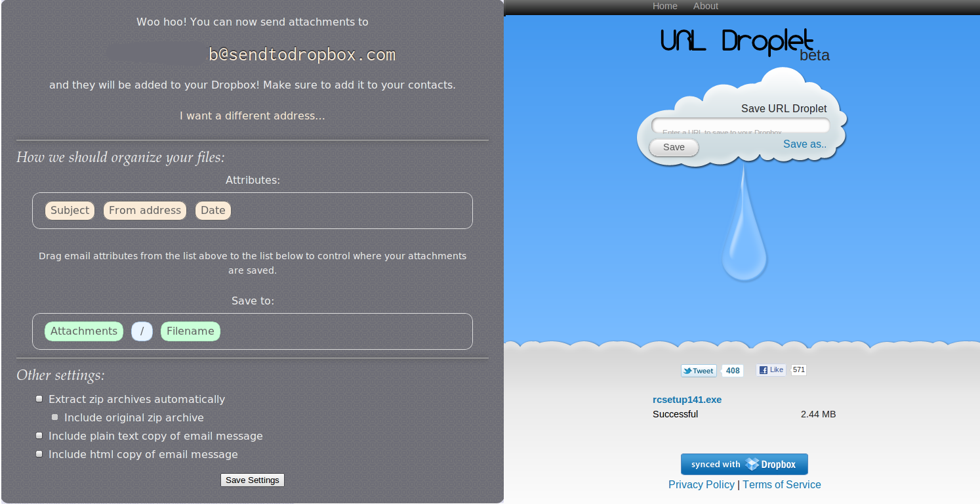
Task: Select the slash separator tag
Action: coord(142,331)
